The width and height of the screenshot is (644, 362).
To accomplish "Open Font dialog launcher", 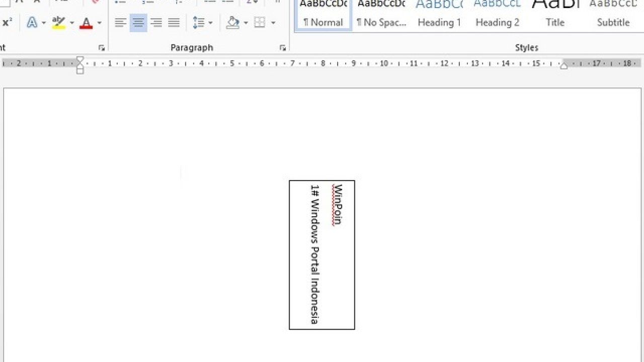I will click(x=102, y=48).
